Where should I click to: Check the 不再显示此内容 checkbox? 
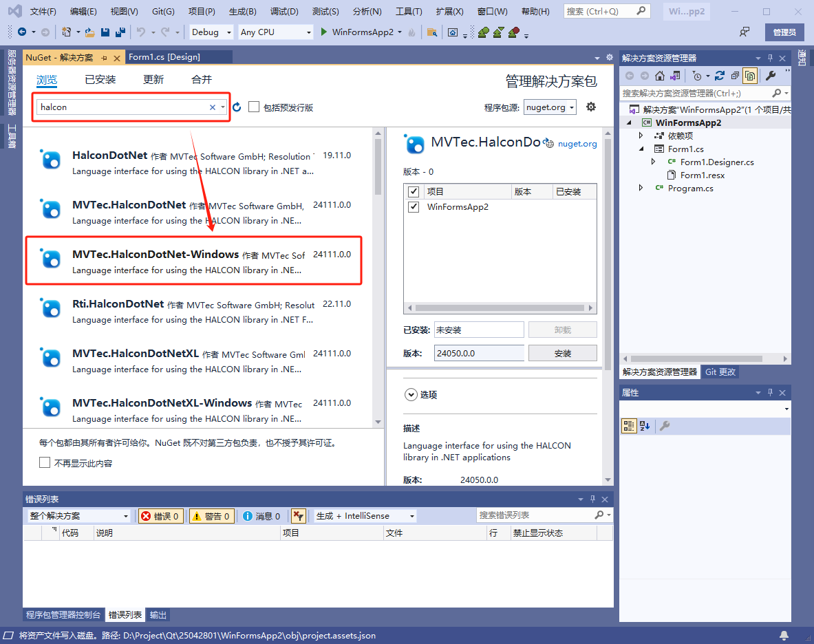point(45,462)
